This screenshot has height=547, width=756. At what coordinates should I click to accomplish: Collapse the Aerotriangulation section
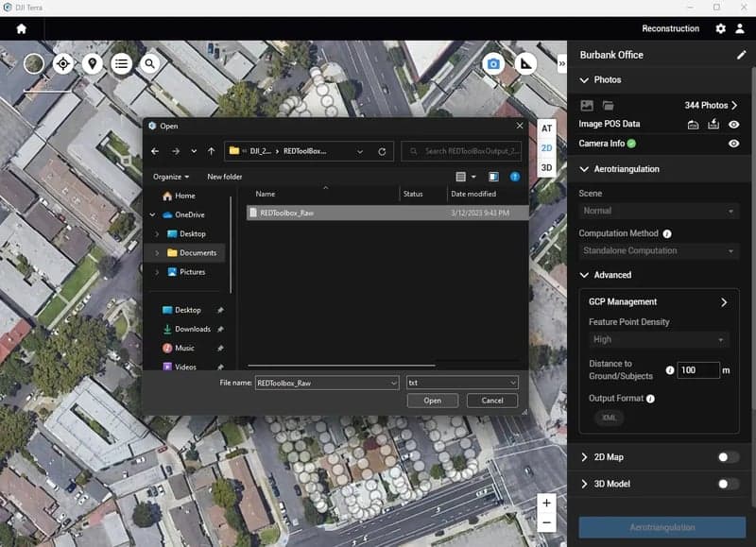pyautogui.click(x=584, y=169)
